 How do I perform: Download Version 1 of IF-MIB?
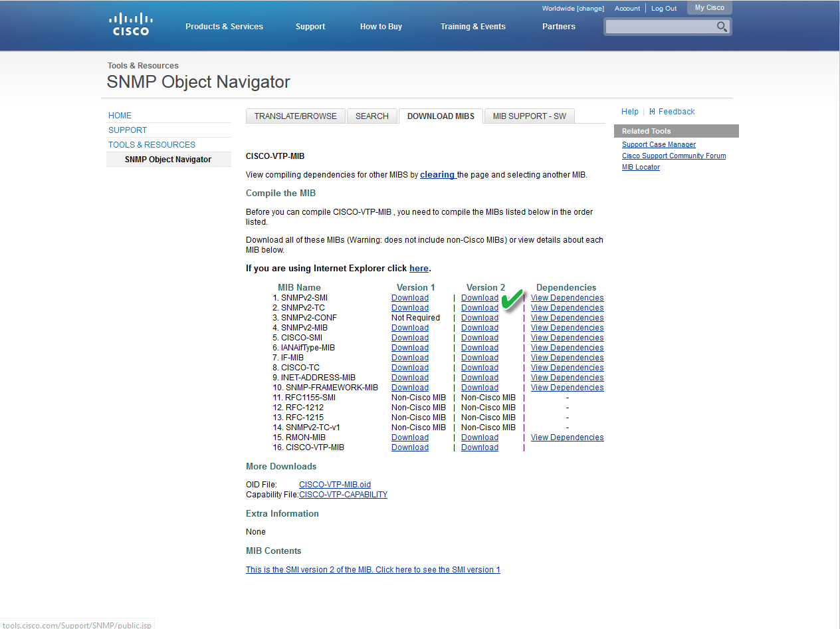tap(410, 358)
